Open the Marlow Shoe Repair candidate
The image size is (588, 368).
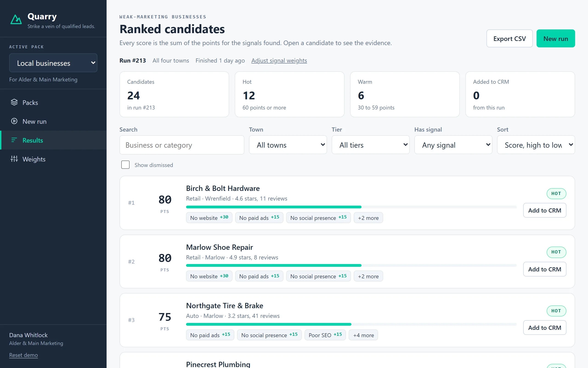click(x=219, y=247)
